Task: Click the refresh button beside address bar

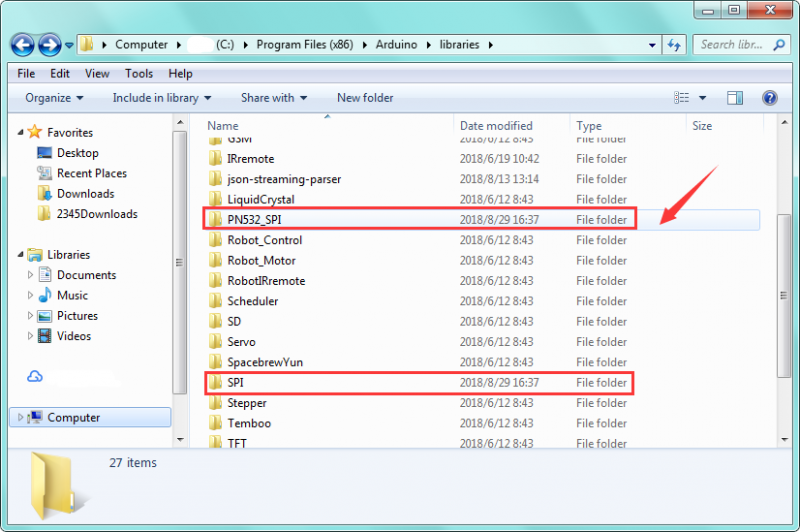Action: tap(674, 45)
